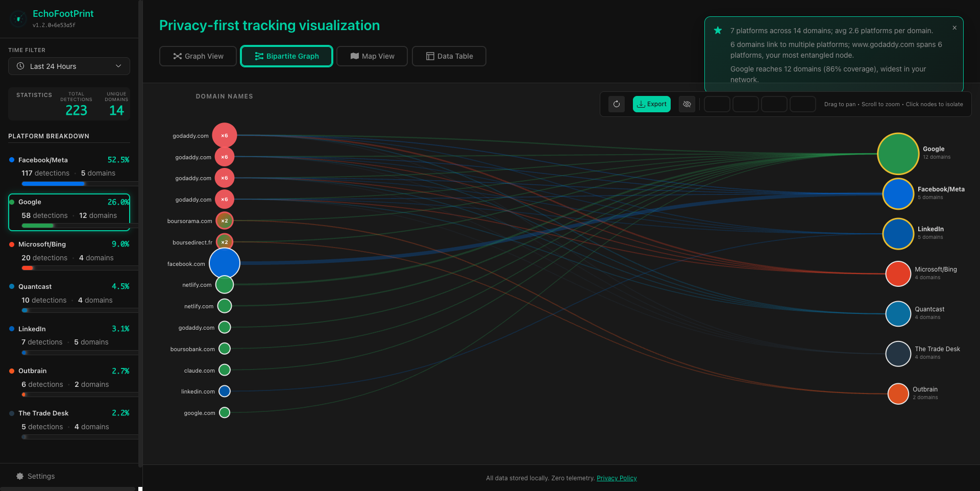The image size is (980, 491).
Task: Click the Bipartite Graph icon
Action: pos(260,56)
